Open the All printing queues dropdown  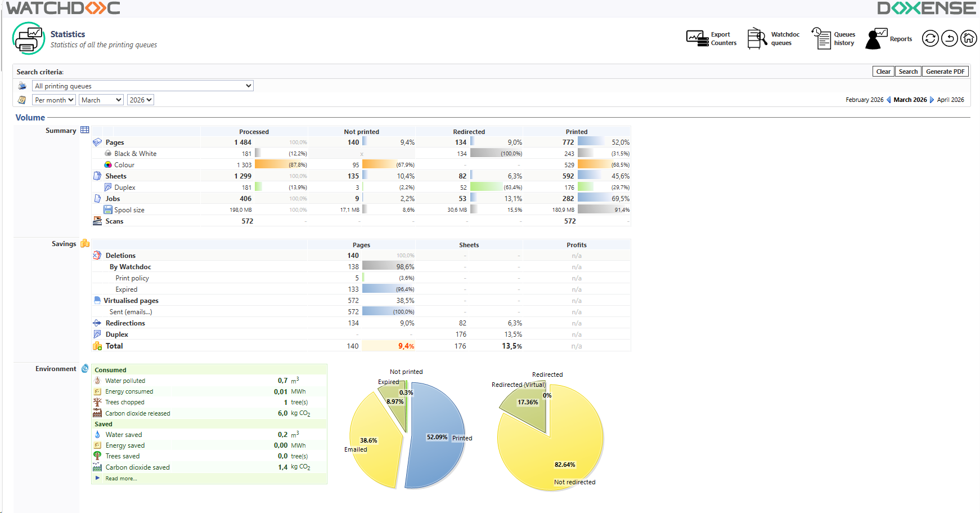click(x=142, y=86)
